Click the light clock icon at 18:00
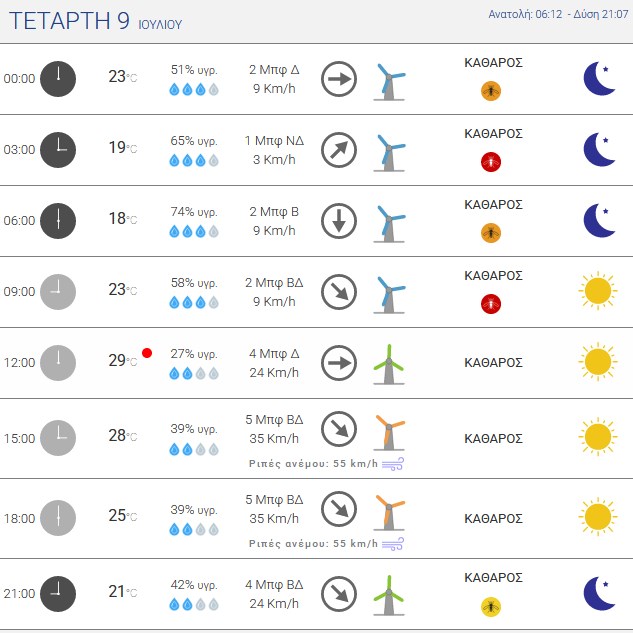Viewport: 633px width, 633px height. pos(58,518)
